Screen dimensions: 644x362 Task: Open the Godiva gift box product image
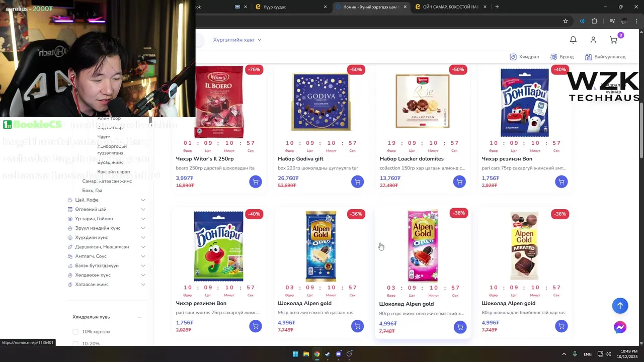coord(321,102)
